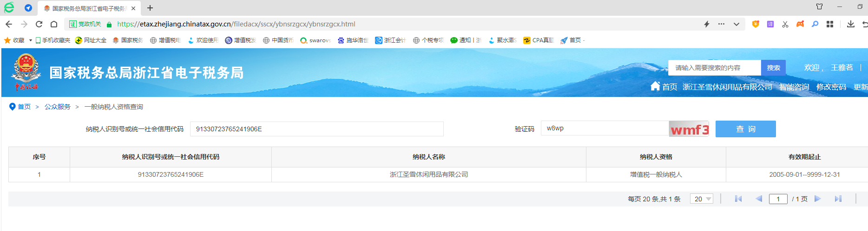Refresh the wmf3 captcha image
Screen dimensions: 868x231
[x=689, y=129]
